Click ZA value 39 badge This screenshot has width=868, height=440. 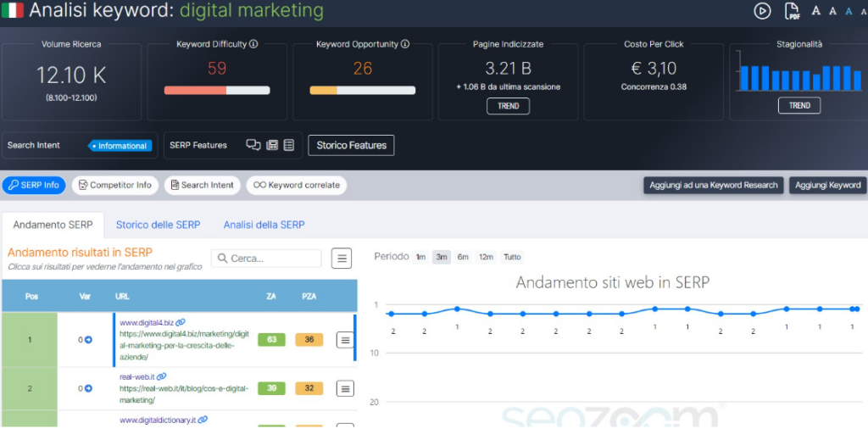click(x=272, y=388)
